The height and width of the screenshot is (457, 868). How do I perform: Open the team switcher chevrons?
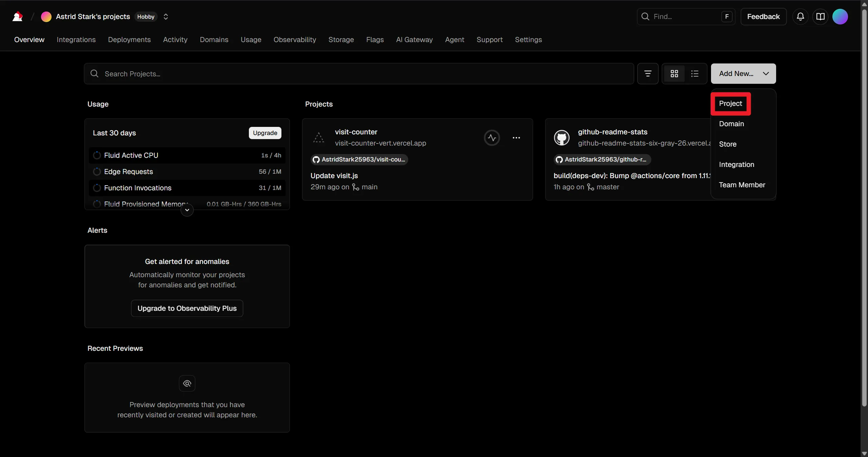coord(165,17)
